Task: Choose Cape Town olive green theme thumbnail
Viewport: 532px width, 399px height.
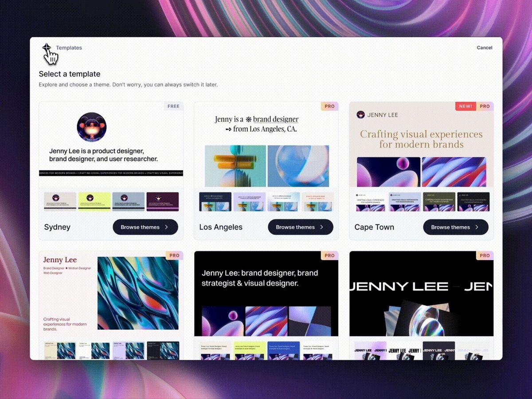Action: pos(439,201)
